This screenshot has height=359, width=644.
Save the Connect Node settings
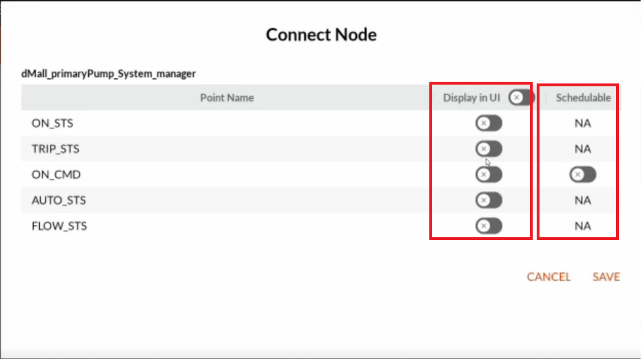(x=606, y=277)
